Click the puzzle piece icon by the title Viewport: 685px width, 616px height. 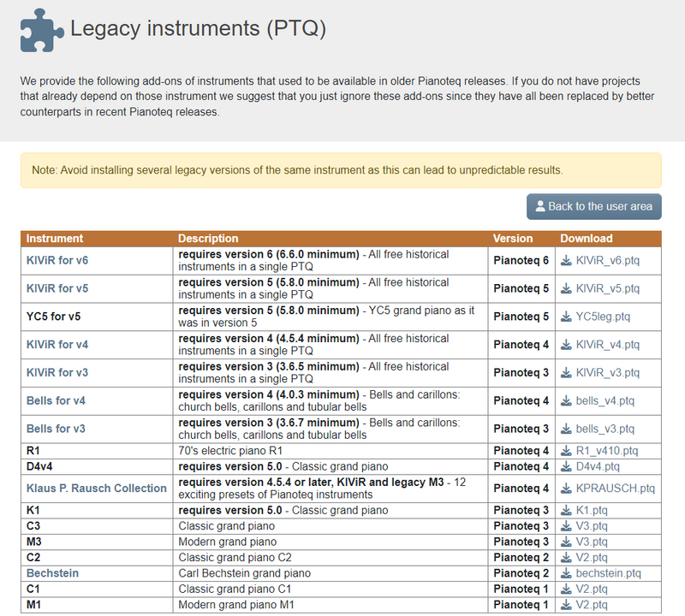42,30
